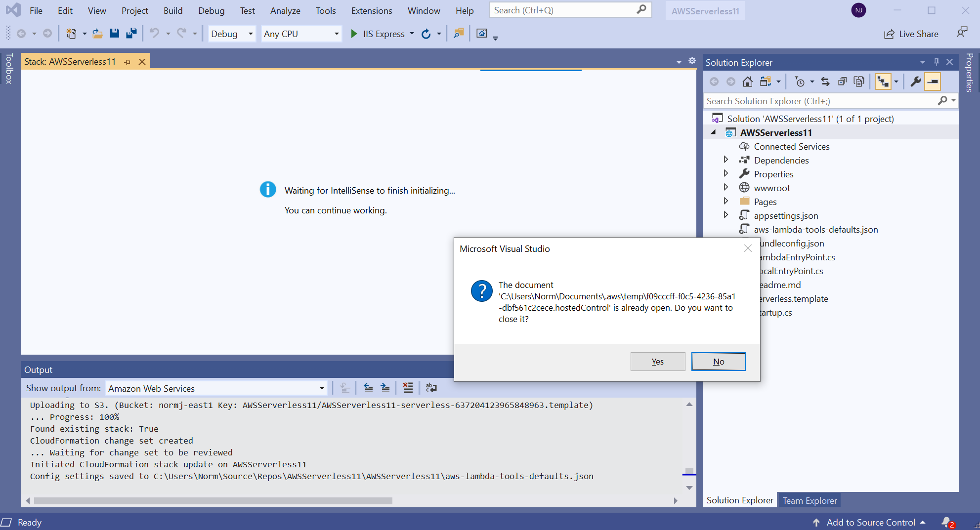
Task: Click the Output horizontal scrollbar thumb
Action: click(x=213, y=500)
